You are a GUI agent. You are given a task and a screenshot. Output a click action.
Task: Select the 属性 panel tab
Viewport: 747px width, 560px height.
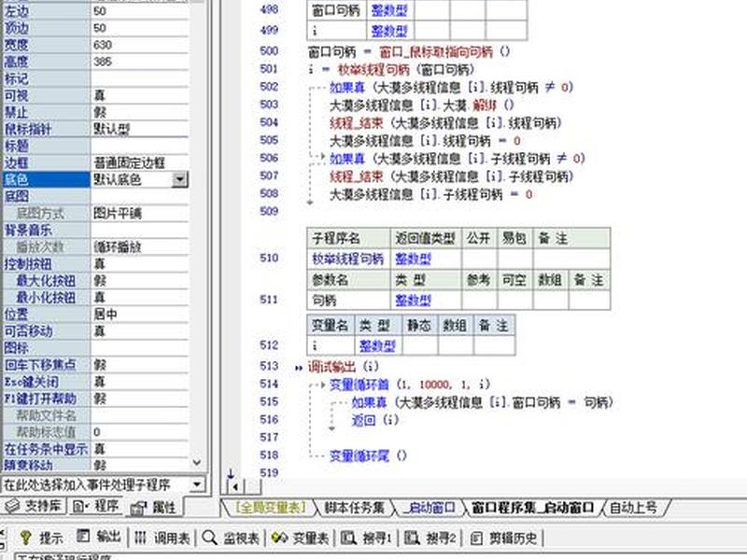pyautogui.click(x=153, y=507)
